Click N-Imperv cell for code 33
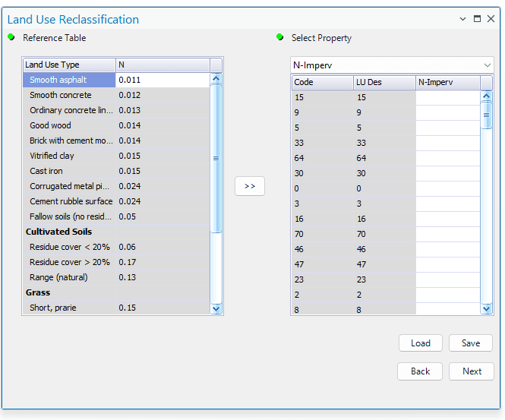505x420 pixels. (448, 143)
